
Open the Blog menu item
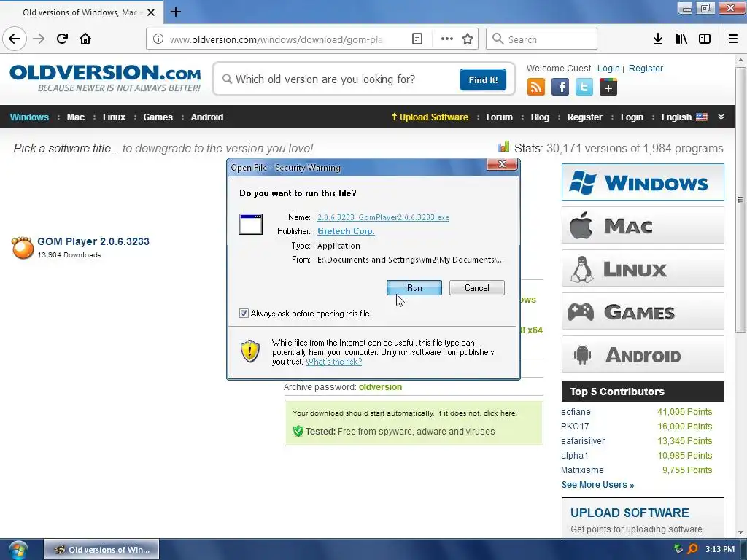pos(540,117)
